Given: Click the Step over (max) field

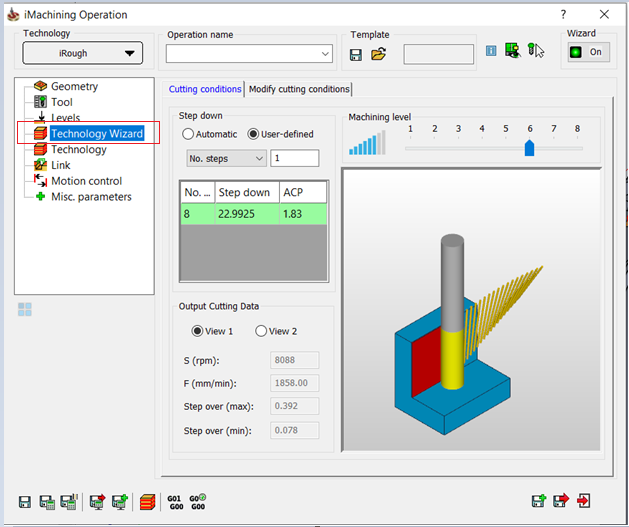Looking at the screenshot, I should [294, 406].
